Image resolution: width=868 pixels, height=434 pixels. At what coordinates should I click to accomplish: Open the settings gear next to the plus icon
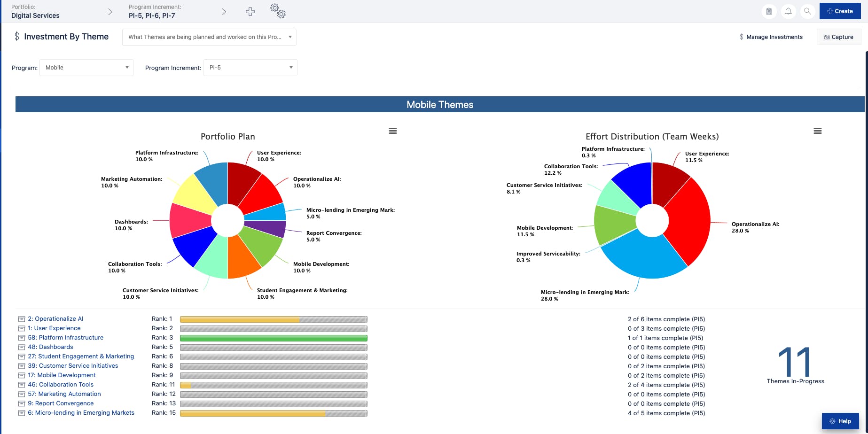278,11
